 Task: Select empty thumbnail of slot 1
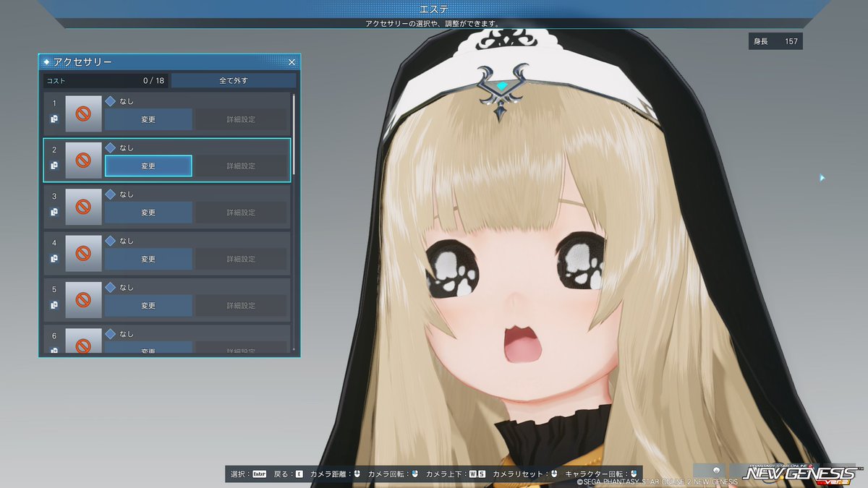click(x=83, y=114)
